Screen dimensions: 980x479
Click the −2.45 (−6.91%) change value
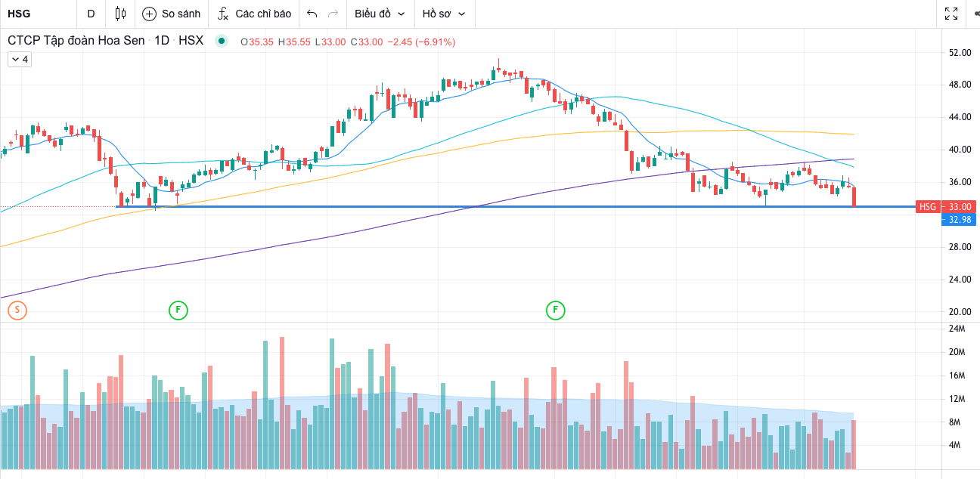pos(421,42)
